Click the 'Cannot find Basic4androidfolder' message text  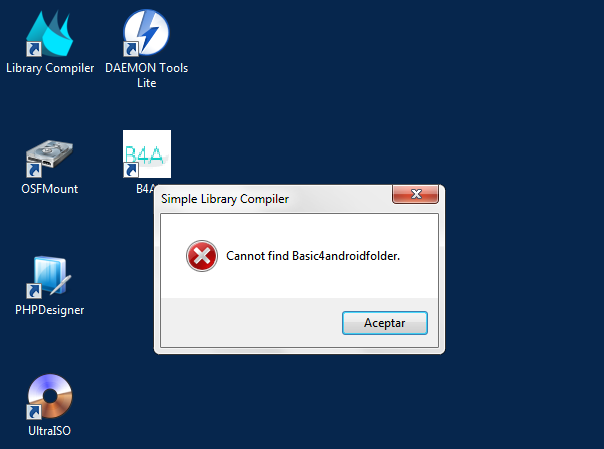(x=313, y=256)
